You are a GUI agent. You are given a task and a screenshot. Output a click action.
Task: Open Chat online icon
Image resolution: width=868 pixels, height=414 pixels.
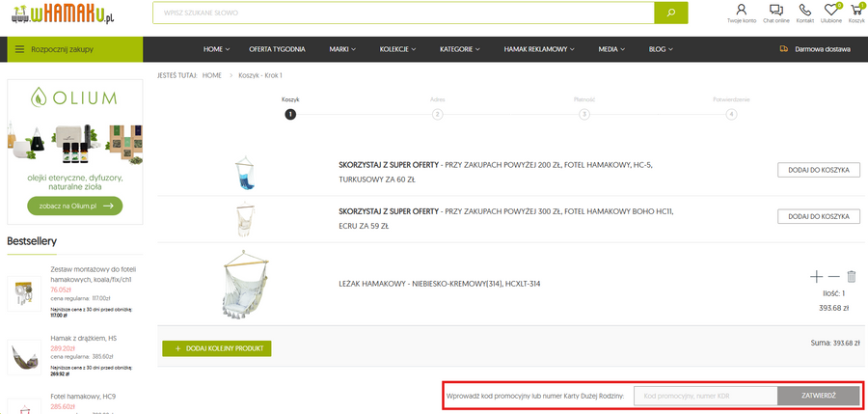(x=775, y=11)
